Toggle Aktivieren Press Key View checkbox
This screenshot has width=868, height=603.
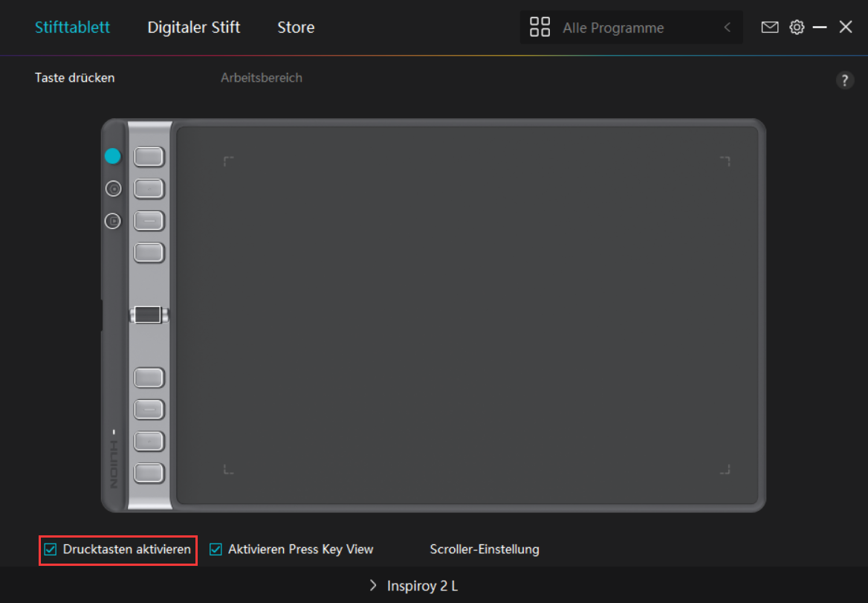216,550
